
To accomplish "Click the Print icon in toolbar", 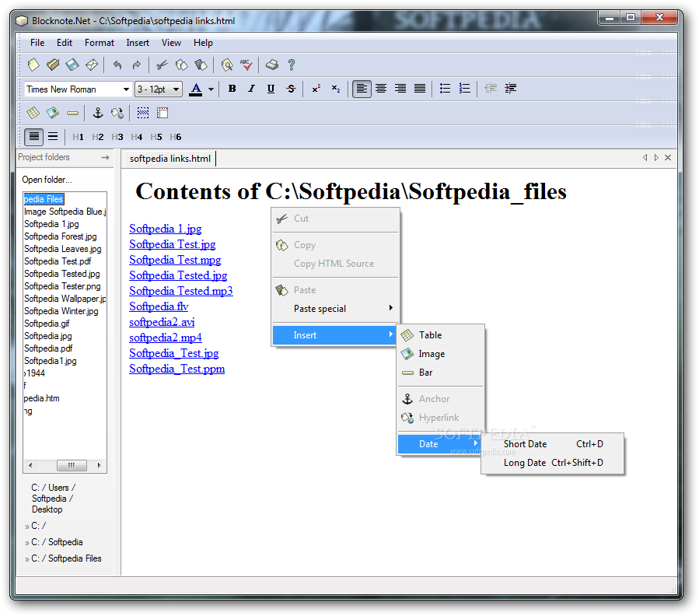I will (x=271, y=65).
